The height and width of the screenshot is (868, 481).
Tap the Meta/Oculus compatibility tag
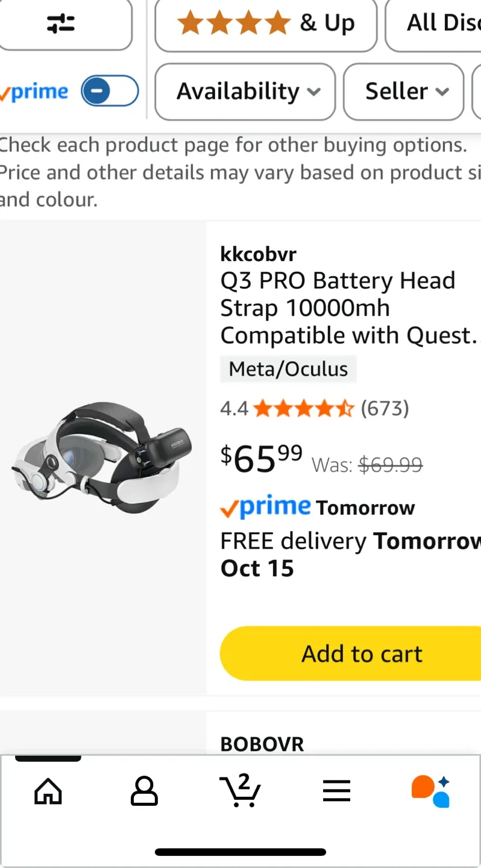tap(288, 369)
